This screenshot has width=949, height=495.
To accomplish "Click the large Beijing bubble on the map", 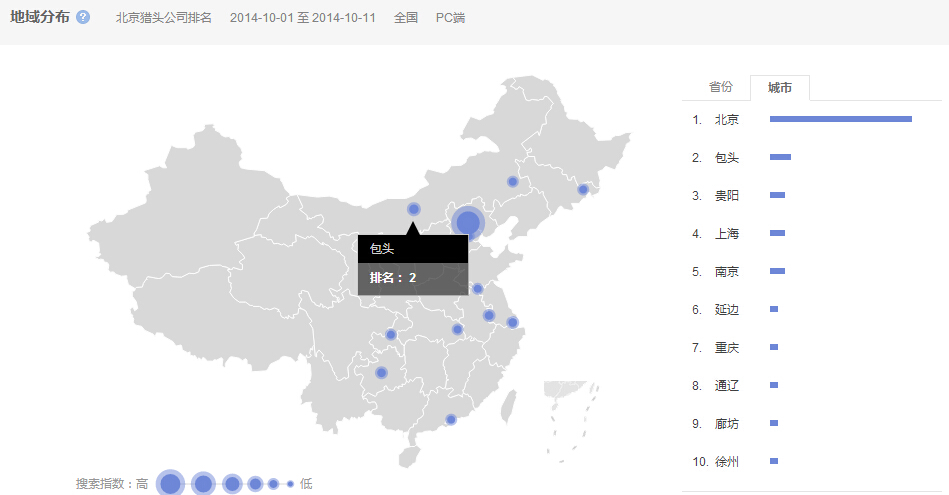I will tap(468, 223).
